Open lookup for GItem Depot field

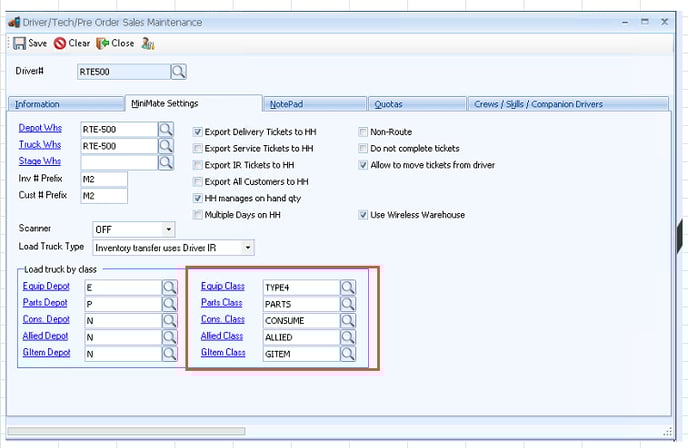pos(169,354)
